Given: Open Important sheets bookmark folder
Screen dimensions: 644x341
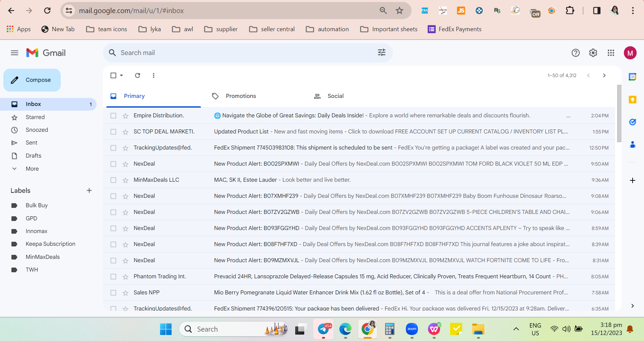Looking at the screenshot, I should (x=389, y=29).
